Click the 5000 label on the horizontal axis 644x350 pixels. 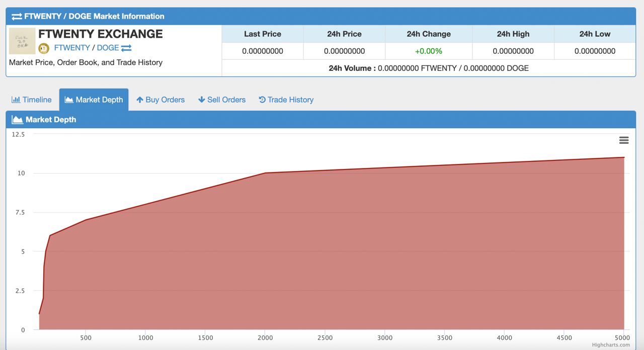(x=623, y=338)
